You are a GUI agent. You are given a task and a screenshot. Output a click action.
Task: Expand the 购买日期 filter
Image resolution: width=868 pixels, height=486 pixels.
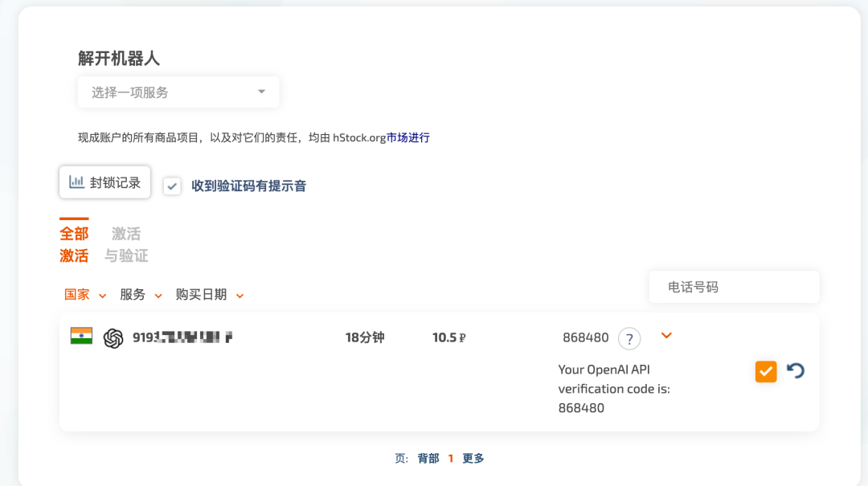(209, 295)
